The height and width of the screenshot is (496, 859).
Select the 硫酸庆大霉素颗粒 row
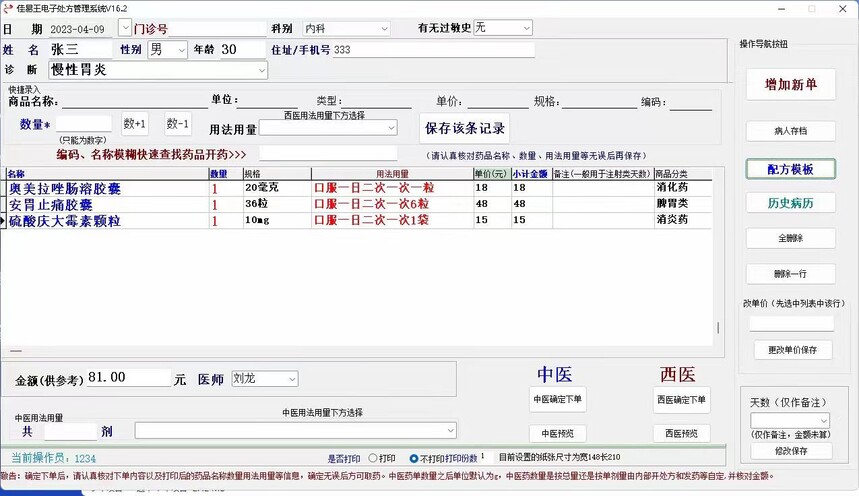[x=359, y=220]
